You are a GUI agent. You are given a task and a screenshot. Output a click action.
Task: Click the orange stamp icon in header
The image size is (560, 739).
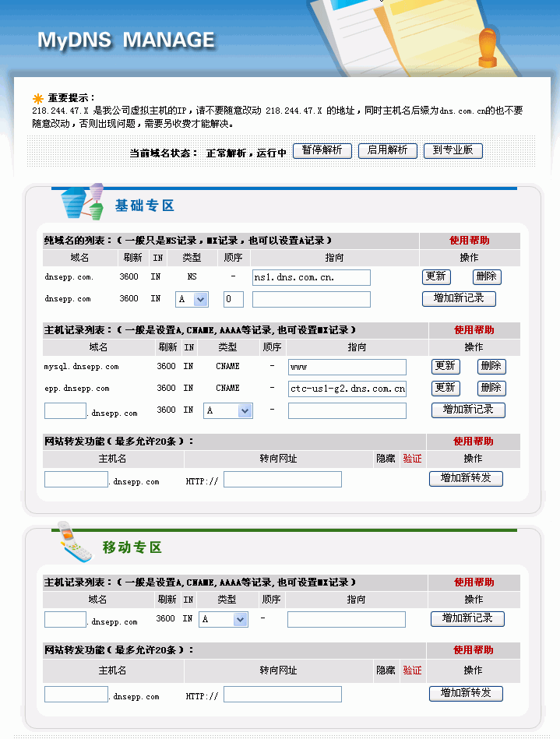[x=488, y=48]
